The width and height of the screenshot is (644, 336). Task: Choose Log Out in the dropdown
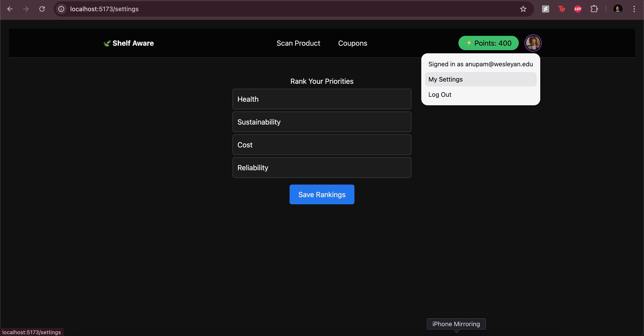pos(440,95)
